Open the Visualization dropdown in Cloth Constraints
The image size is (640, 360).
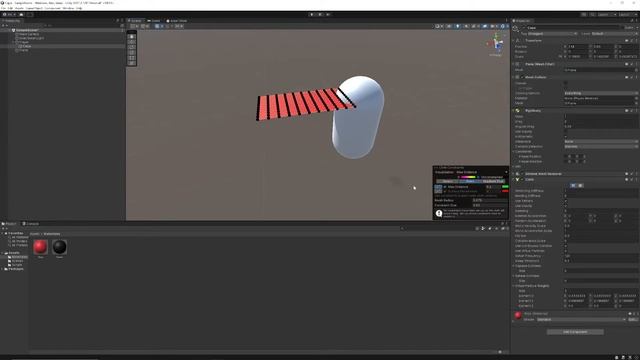481,172
